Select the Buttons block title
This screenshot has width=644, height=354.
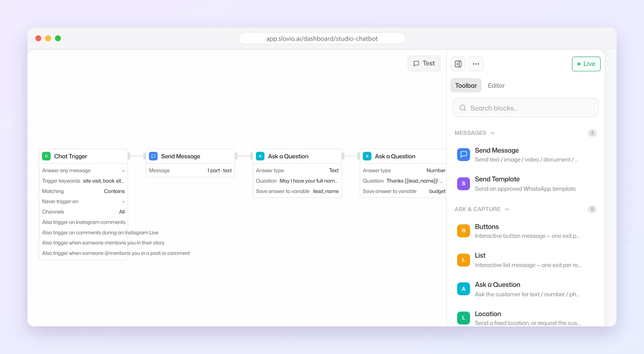[487, 227]
